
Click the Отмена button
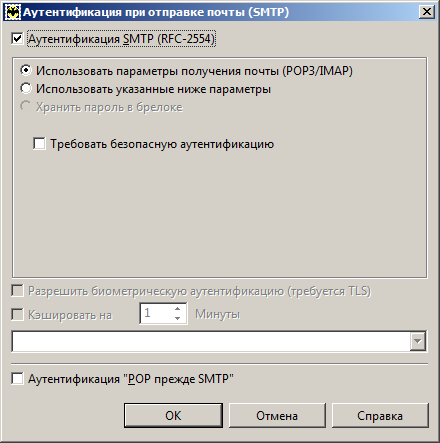click(277, 415)
